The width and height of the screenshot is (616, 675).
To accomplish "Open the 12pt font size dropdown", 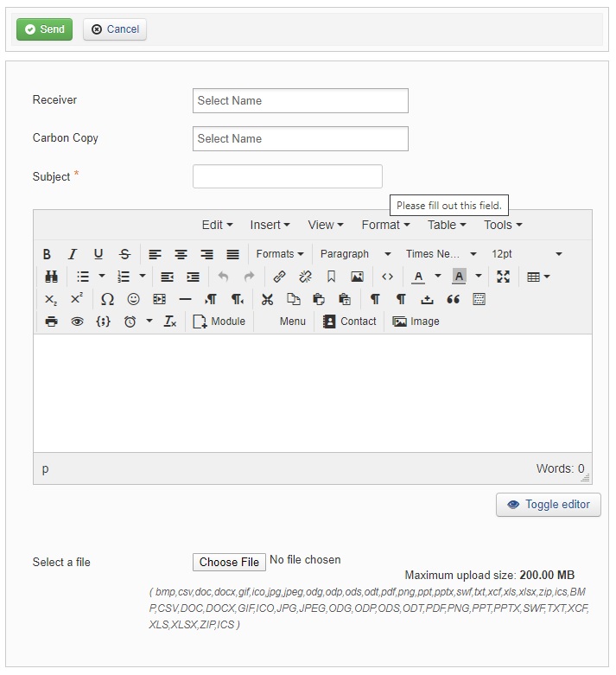I will 526,254.
